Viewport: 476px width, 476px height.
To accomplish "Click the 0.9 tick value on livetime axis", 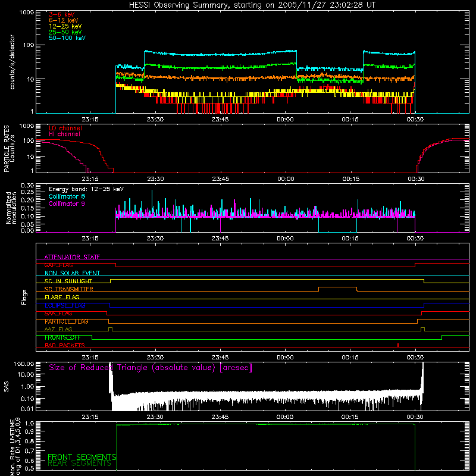I will point(30,431).
